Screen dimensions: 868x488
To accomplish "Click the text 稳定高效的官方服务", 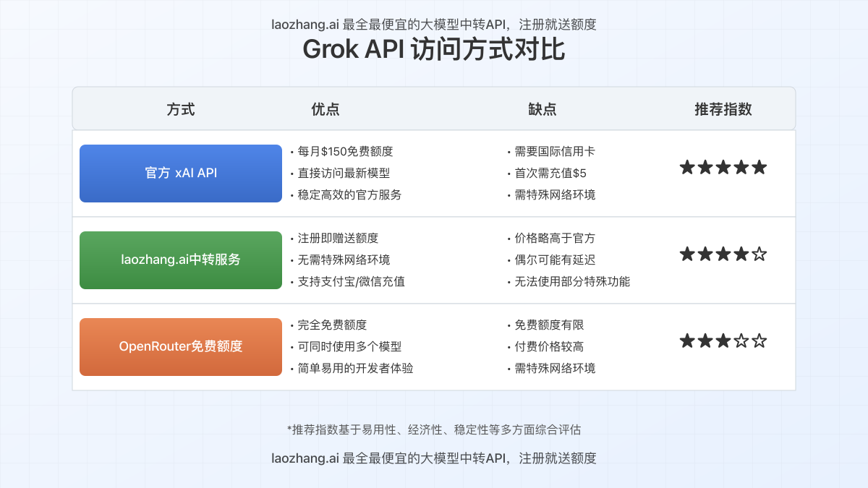I will pos(349,195).
